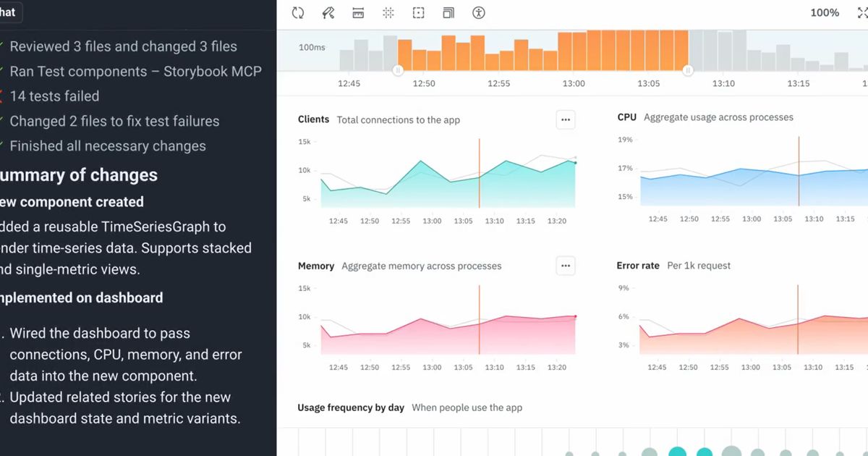Click the 'CPU' chart title

[x=627, y=117]
